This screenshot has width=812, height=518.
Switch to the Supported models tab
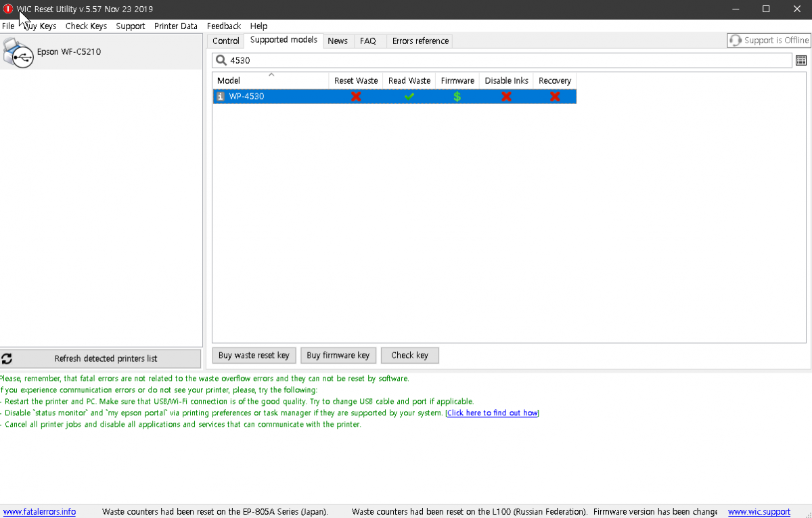(284, 40)
